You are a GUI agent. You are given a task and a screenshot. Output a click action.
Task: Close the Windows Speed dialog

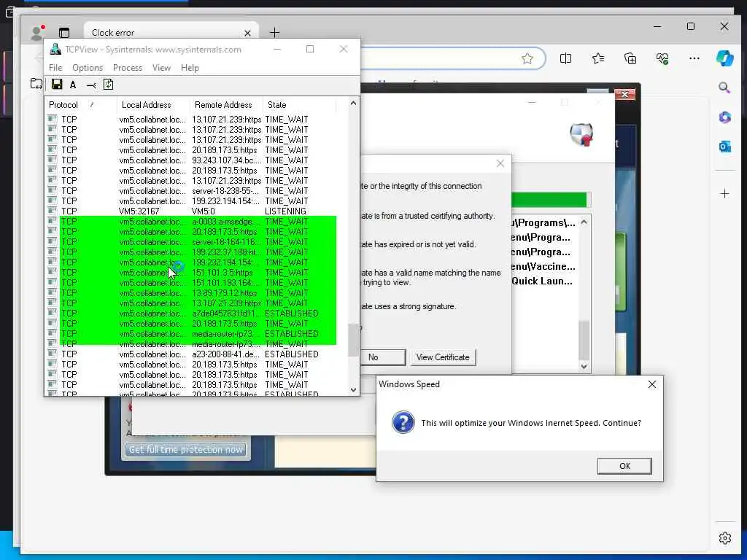point(651,384)
